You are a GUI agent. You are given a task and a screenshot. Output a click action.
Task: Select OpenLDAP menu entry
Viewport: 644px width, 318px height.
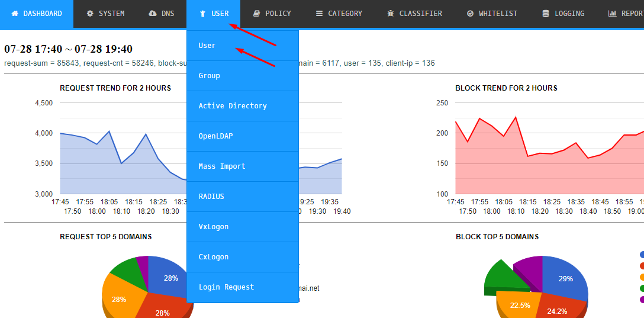pyautogui.click(x=242, y=136)
